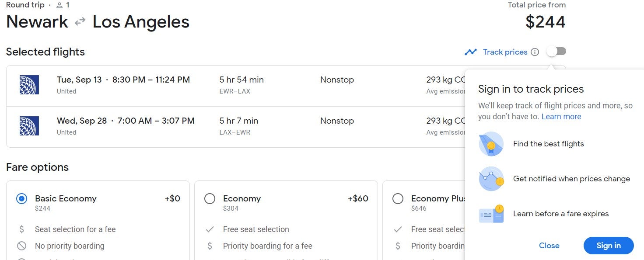Click the Find the best flights illustration

[x=491, y=144]
